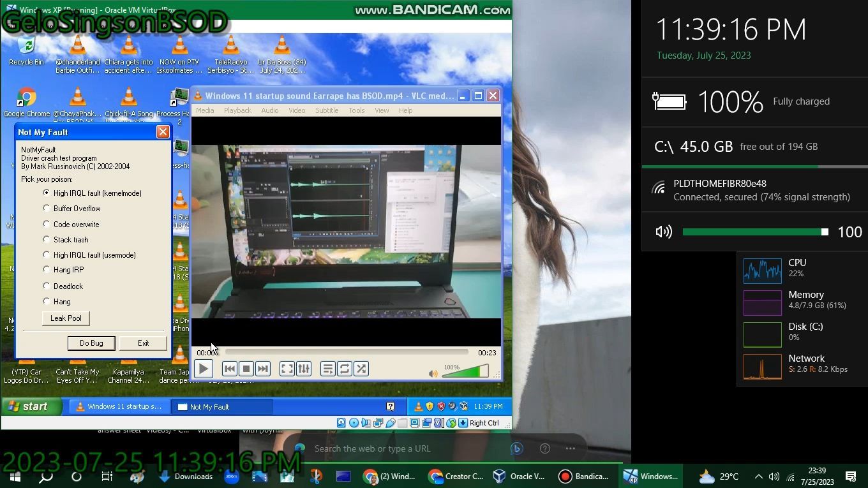Open Google Chrome desktop shortcut
Image resolution: width=868 pixels, height=488 pixels.
point(26,103)
